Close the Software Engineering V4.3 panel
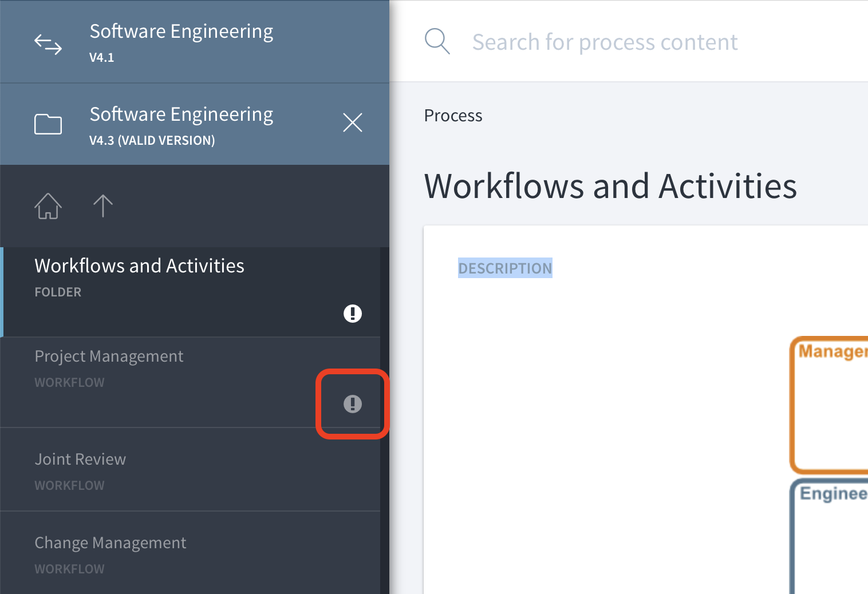This screenshot has height=594, width=868. (x=353, y=122)
